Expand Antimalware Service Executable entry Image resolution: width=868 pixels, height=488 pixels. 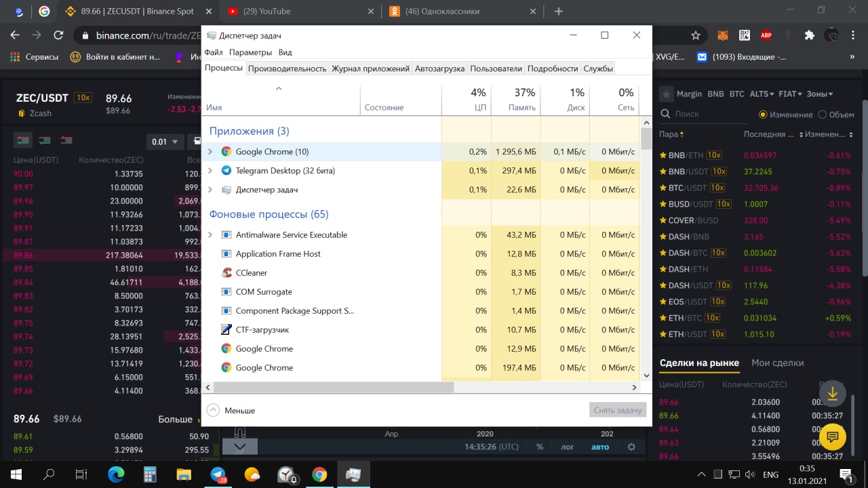coord(210,235)
